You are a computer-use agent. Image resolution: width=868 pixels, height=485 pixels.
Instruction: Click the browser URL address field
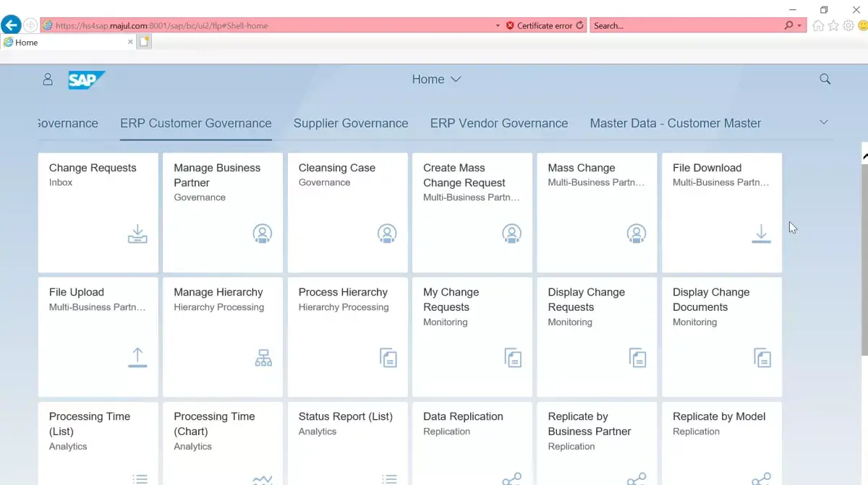268,25
